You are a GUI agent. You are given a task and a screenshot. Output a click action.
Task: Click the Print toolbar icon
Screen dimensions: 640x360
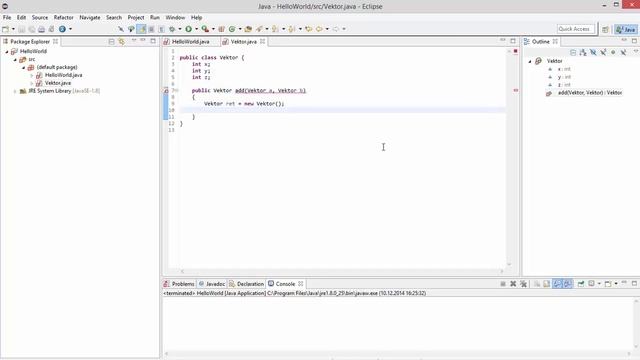tap(41, 29)
